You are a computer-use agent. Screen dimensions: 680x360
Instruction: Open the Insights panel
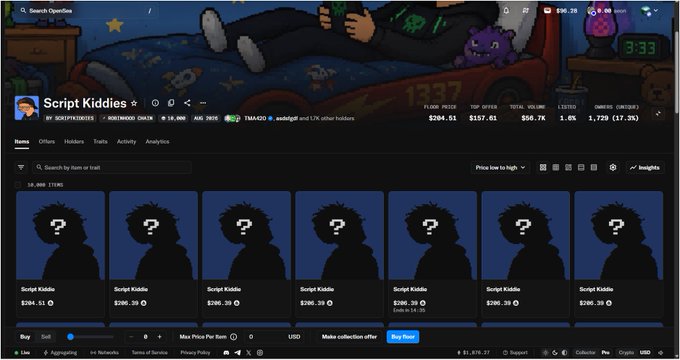click(644, 167)
